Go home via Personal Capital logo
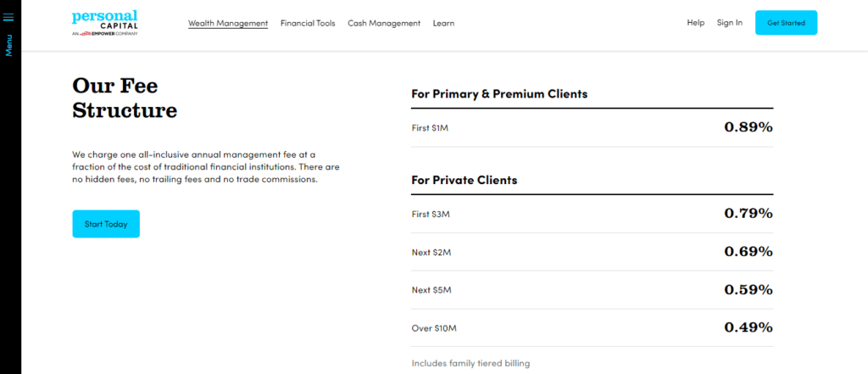This screenshot has height=374, width=868. (x=104, y=19)
